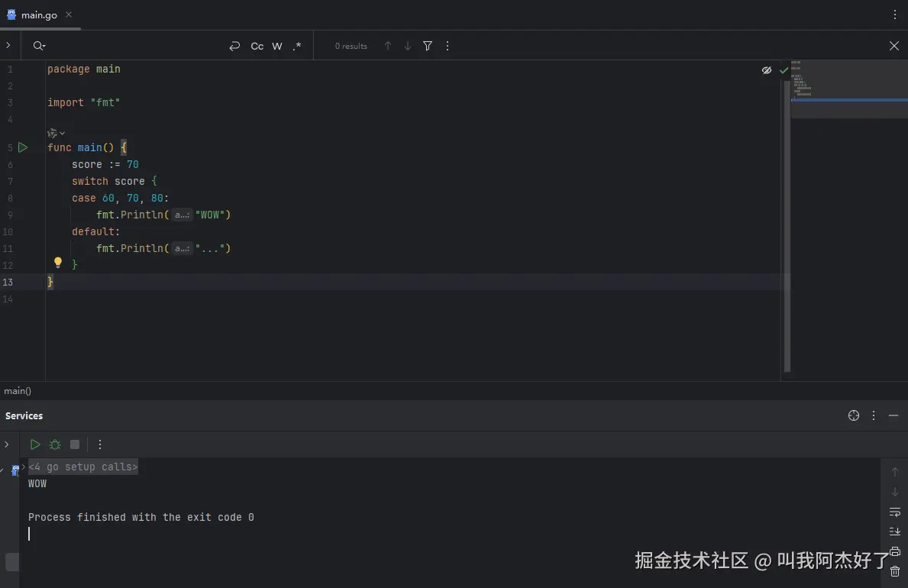Rerun the program in Services

coord(34,444)
